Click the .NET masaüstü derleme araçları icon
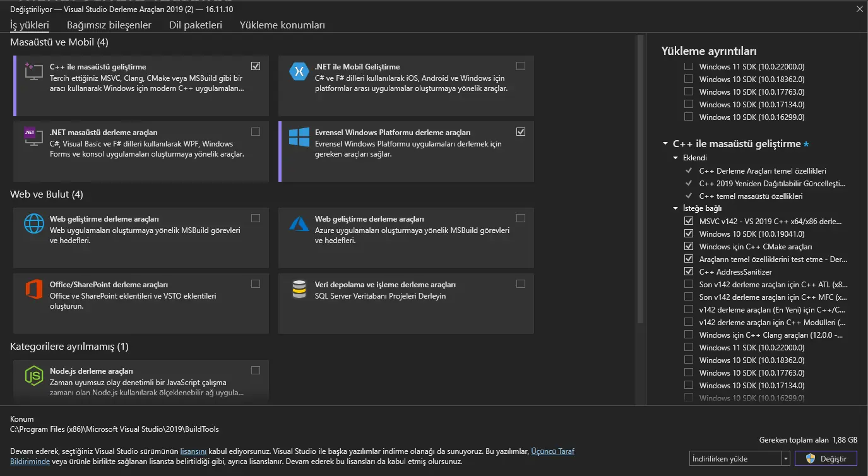The width and height of the screenshot is (868, 476). pyautogui.click(x=33, y=137)
